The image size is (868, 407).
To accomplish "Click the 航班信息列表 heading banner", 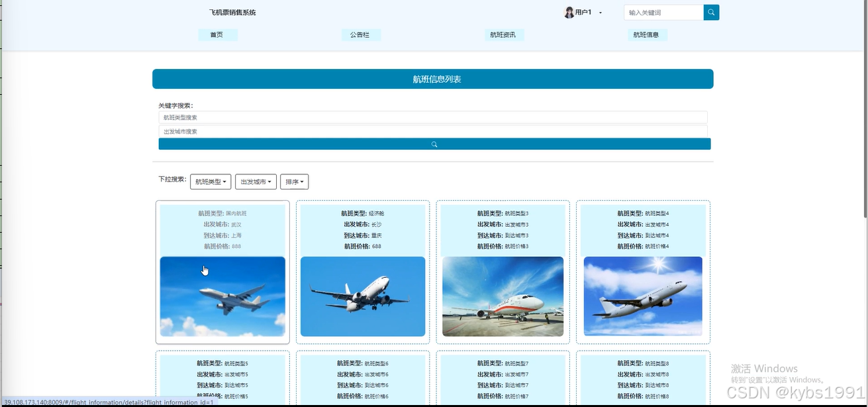I will click(x=433, y=79).
